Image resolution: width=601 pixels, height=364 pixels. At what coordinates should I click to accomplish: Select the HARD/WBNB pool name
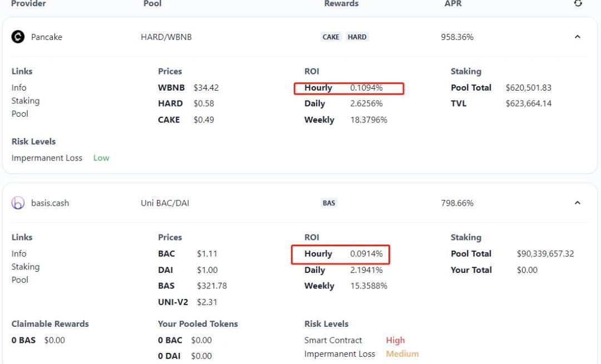pos(166,37)
